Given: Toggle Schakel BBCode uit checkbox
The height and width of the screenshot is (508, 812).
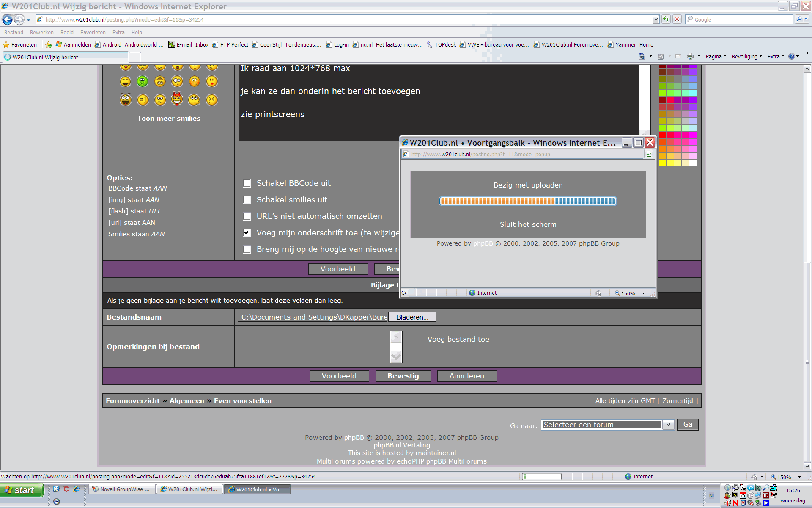Looking at the screenshot, I should point(247,183).
